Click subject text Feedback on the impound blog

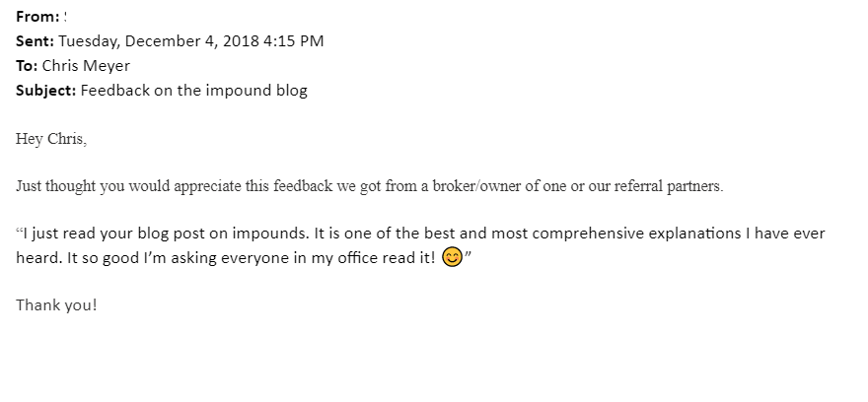click(193, 91)
